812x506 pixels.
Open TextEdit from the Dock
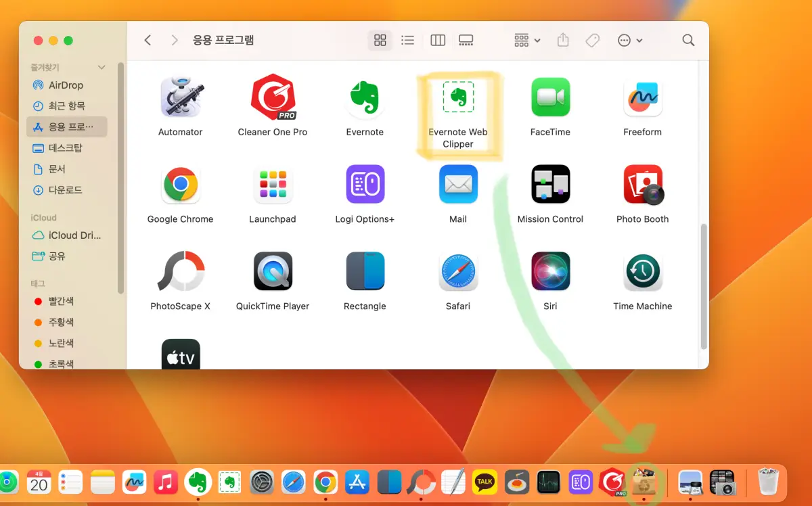453,482
